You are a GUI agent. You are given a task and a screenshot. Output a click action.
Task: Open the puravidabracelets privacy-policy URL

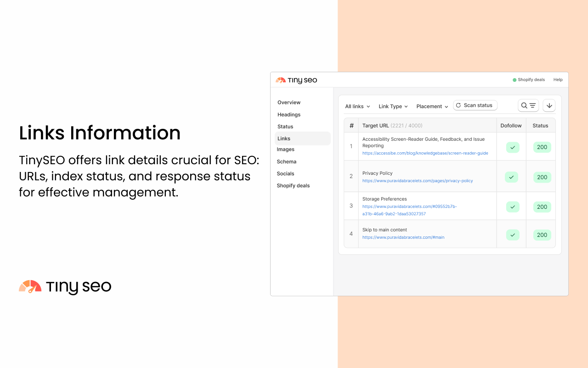click(x=418, y=181)
